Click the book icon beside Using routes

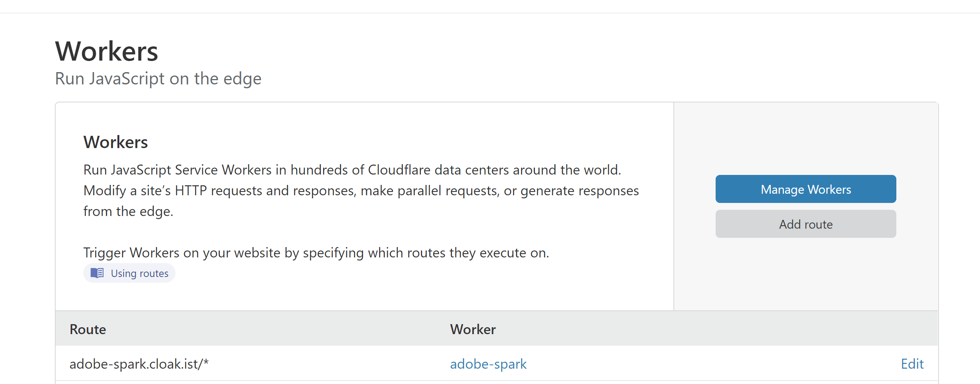(x=97, y=273)
